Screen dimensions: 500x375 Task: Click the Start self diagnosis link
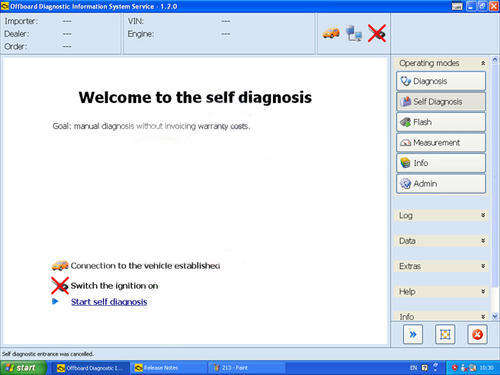[x=109, y=302]
